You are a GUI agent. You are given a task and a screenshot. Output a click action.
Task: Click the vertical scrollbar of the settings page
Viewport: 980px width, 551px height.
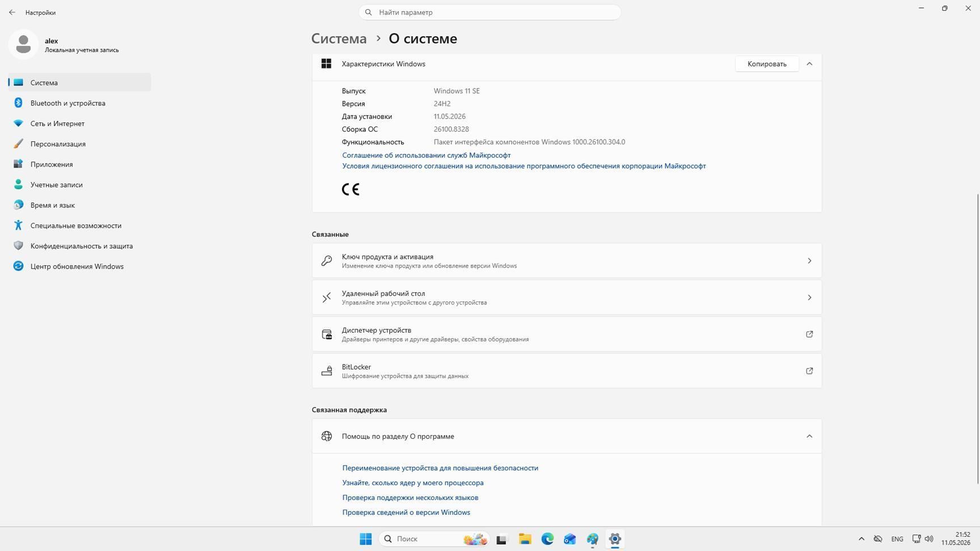pos(977,338)
